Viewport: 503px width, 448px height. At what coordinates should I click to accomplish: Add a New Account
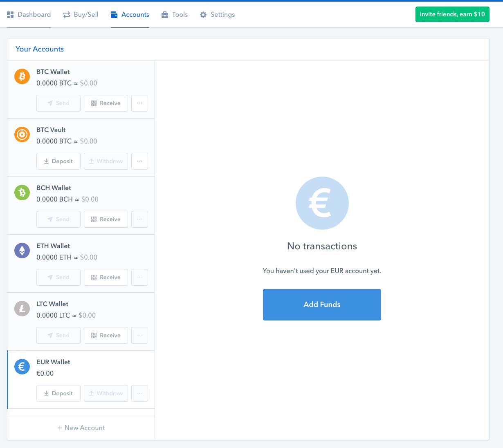click(x=81, y=428)
